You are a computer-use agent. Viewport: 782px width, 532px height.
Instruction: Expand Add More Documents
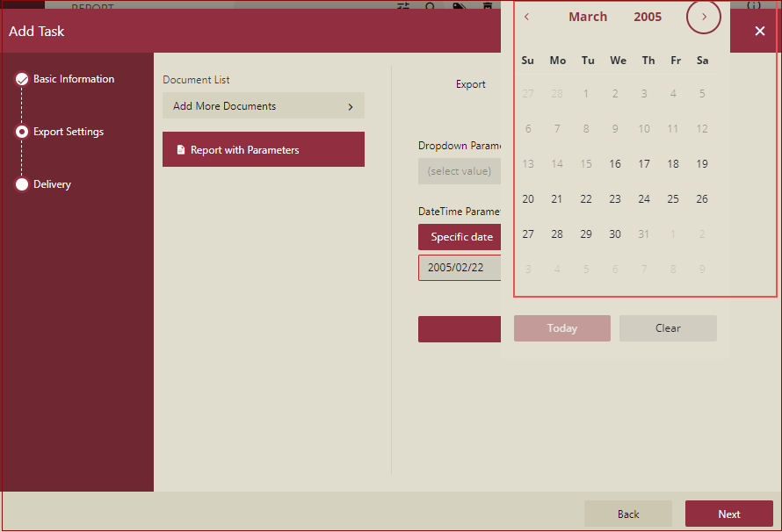point(264,105)
